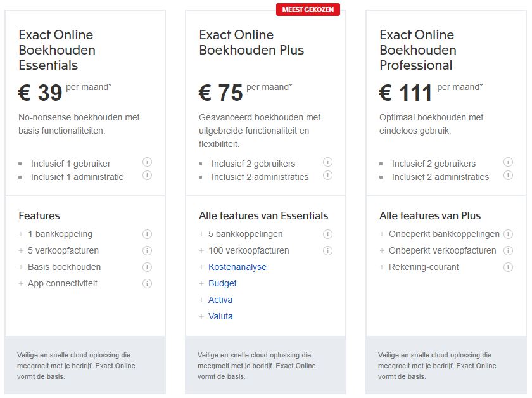The width and height of the screenshot is (532, 398).
Task: Show info for '5 verkoopfacturen'
Action: [x=147, y=250]
